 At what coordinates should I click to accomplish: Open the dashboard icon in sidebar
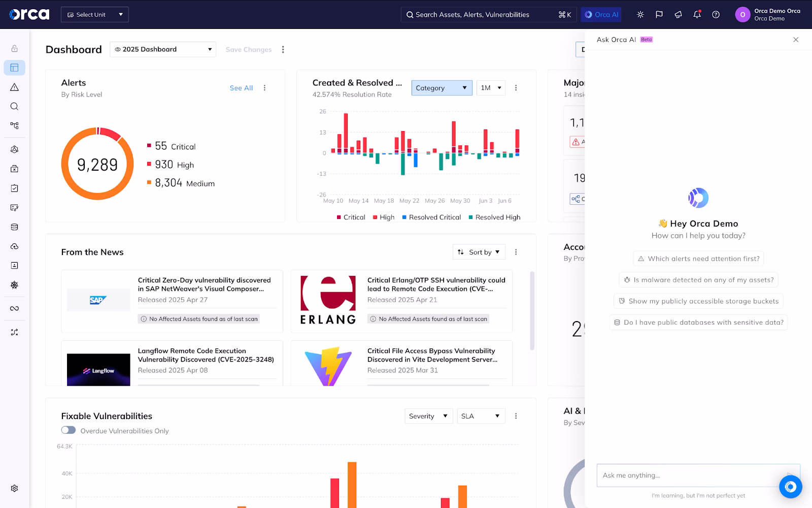pos(14,68)
